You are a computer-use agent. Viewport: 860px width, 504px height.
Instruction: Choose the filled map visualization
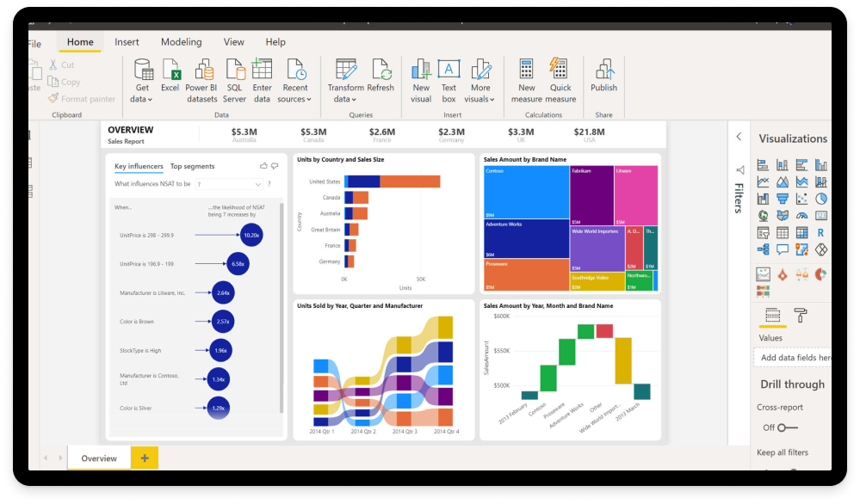click(x=783, y=216)
